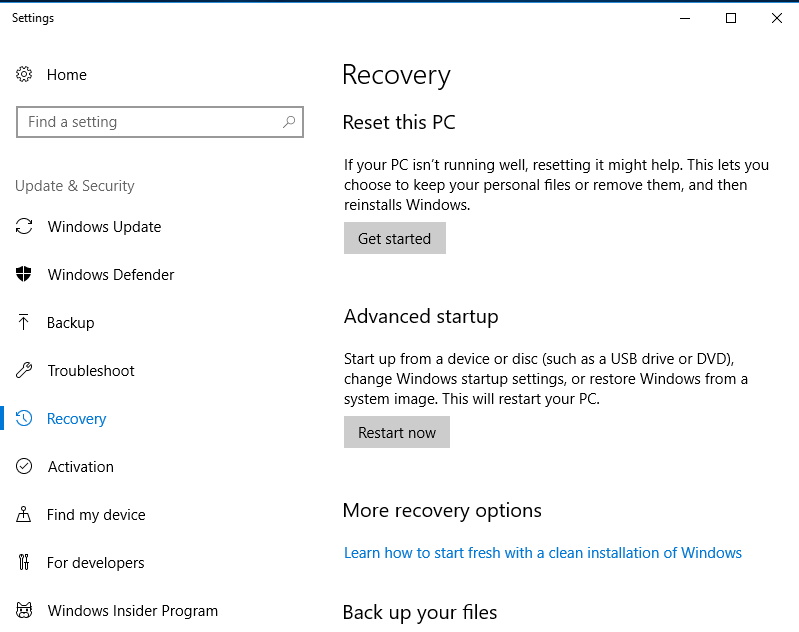
Task: Focus the Find a setting search field
Action: 159,122
